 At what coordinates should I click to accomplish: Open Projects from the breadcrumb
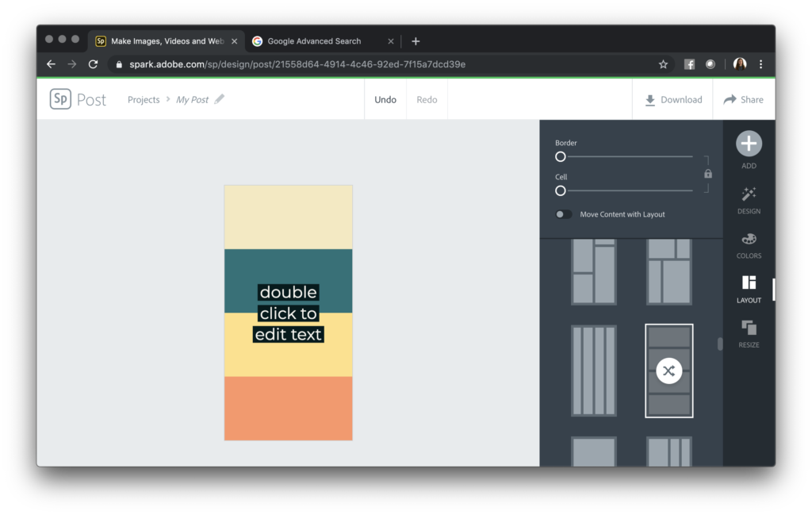click(x=144, y=99)
